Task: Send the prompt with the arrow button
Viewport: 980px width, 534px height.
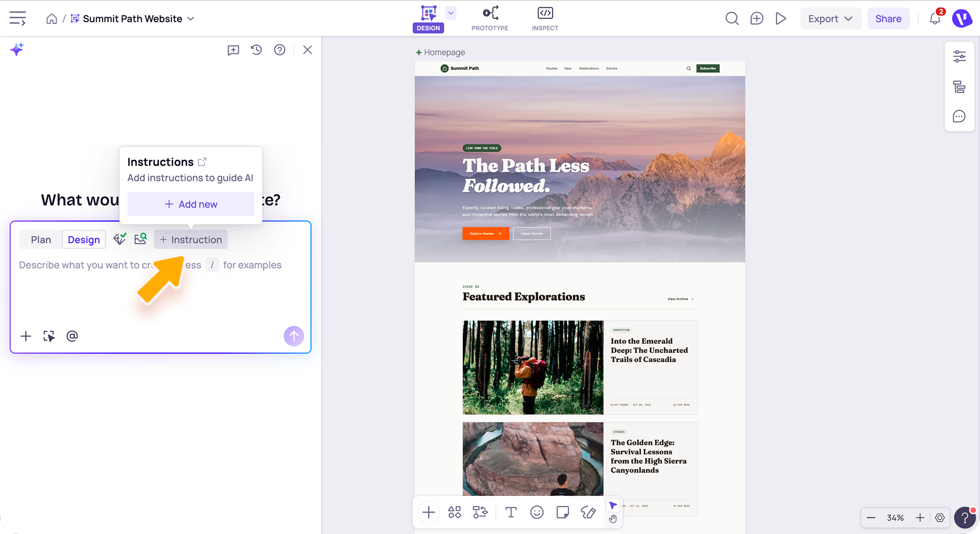Action: tap(294, 336)
